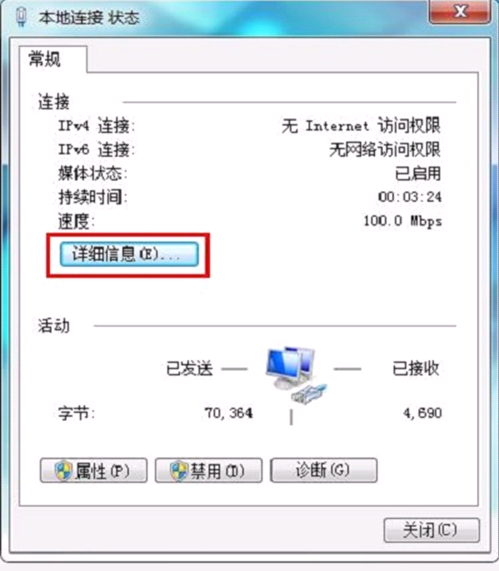The height and width of the screenshot is (571, 499).
Task: Click the IPv6 连接 无网络访问权限 value
Action: [385, 150]
